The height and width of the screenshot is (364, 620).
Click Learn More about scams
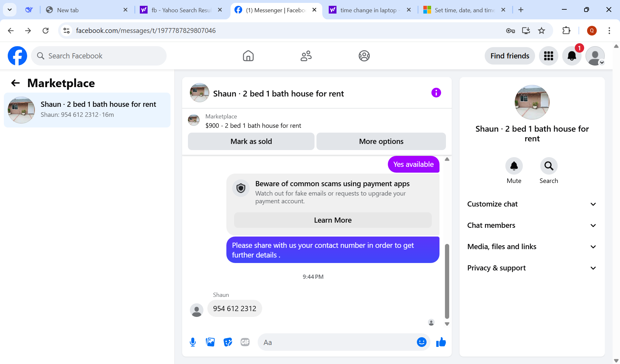333,220
